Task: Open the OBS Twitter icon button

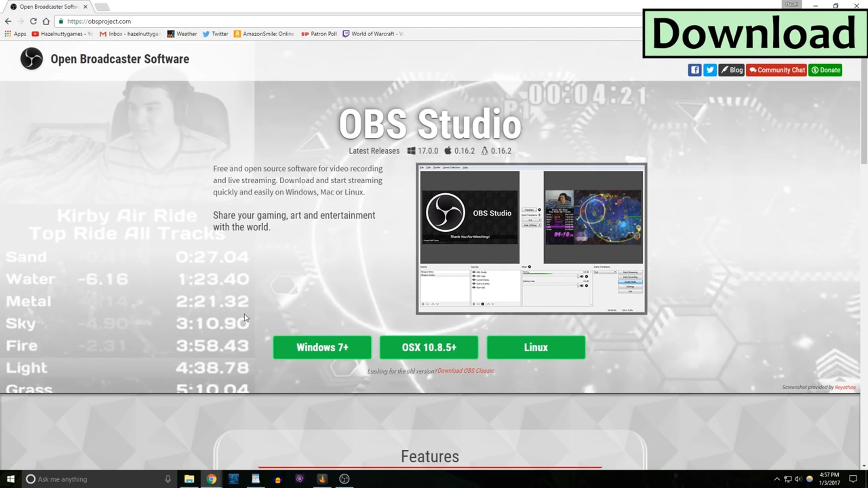Action: pos(710,70)
